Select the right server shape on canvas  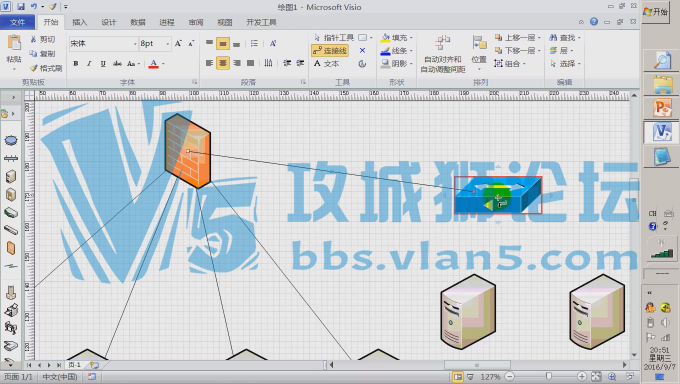pyautogui.click(x=597, y=312)
